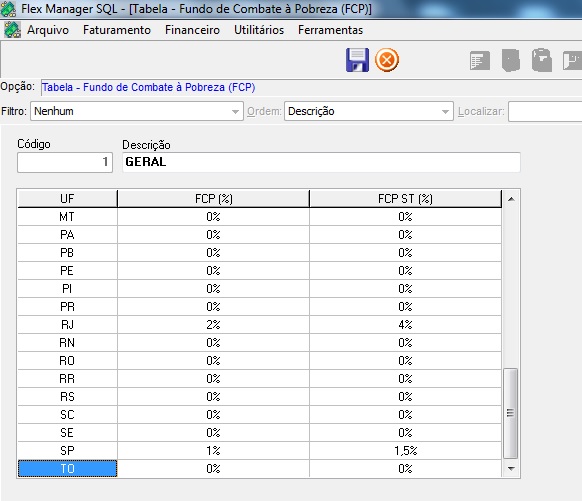
Task: Open the Faturamento menu
Action: coord(117,30)
